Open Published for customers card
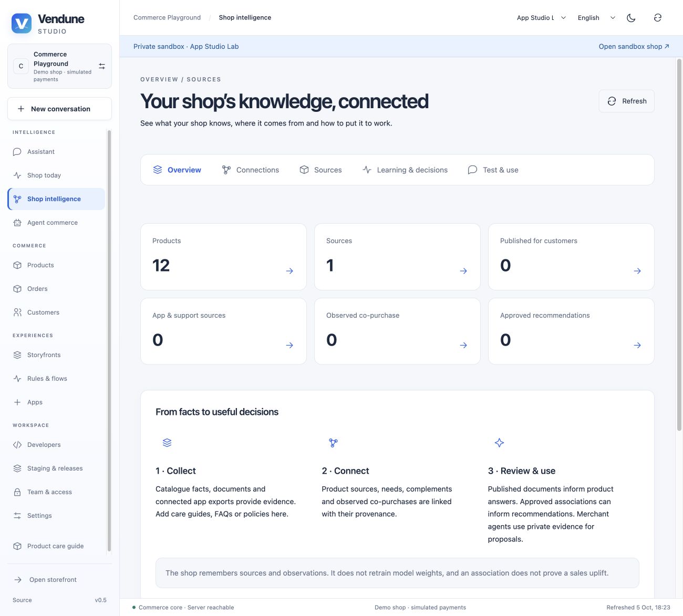Screen dimensions: 683x616 pyautogui.click(x=571, y=257)
